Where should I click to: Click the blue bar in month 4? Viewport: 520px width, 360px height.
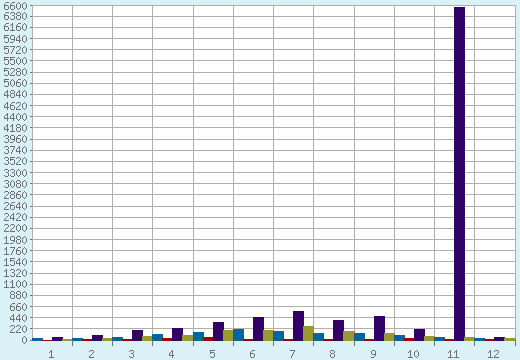[x=157, y=337]
